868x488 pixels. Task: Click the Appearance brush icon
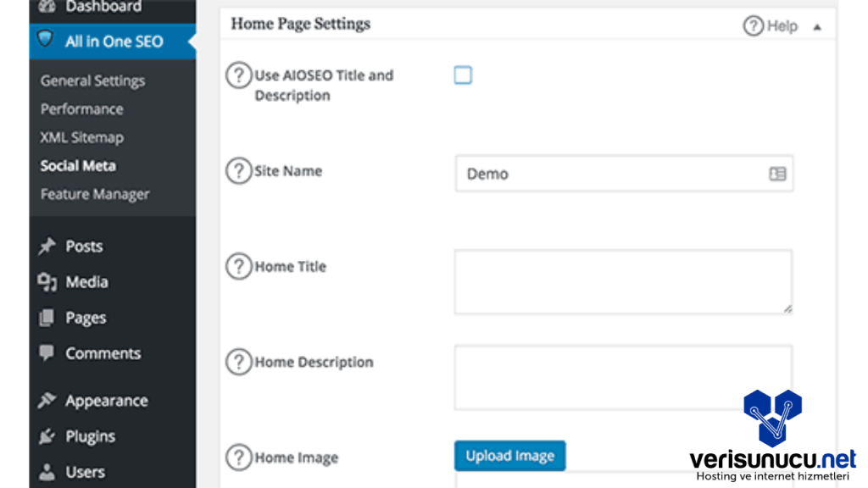click(47, 400)
